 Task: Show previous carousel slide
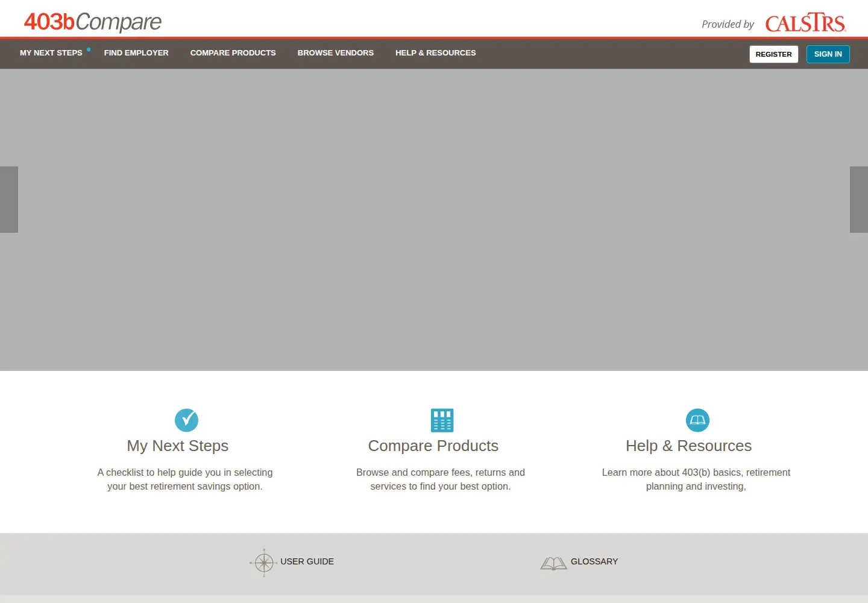(9, 200)
